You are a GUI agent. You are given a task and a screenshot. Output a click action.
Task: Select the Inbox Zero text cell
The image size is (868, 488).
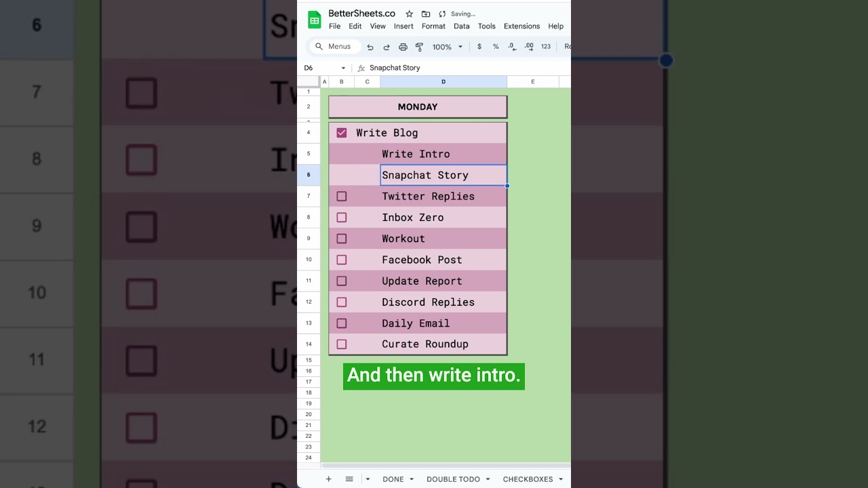(x=443, y=218)
